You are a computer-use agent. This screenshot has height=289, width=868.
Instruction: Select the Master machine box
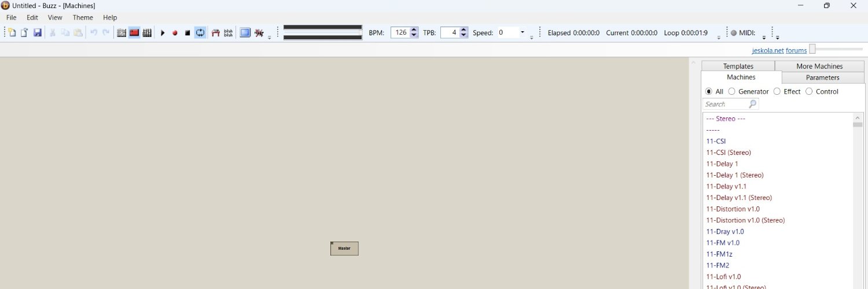point(344,249)
